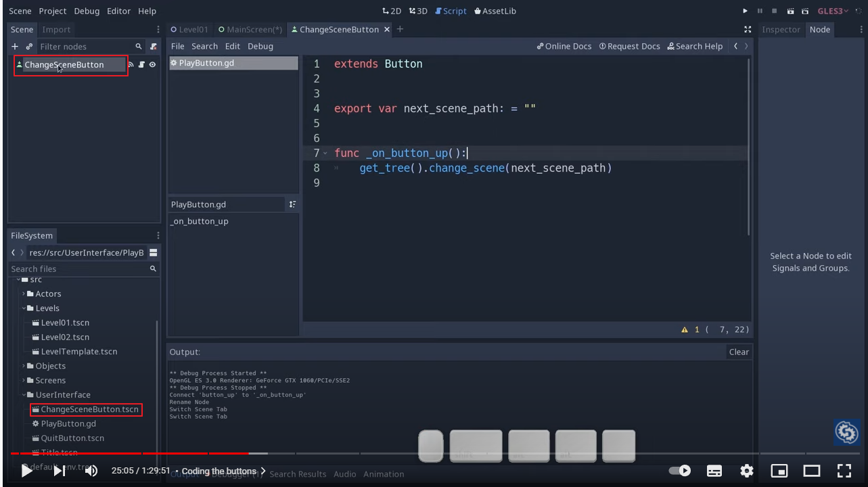
Task: Switch to 3D workspace
Action: point(418,11)
